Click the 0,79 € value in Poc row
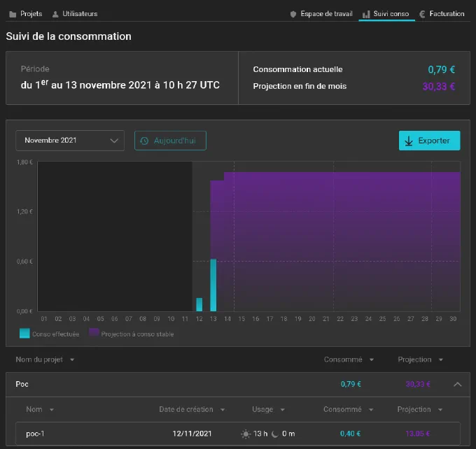The width and height of the screenshot is (476, 449). (351, 384)
